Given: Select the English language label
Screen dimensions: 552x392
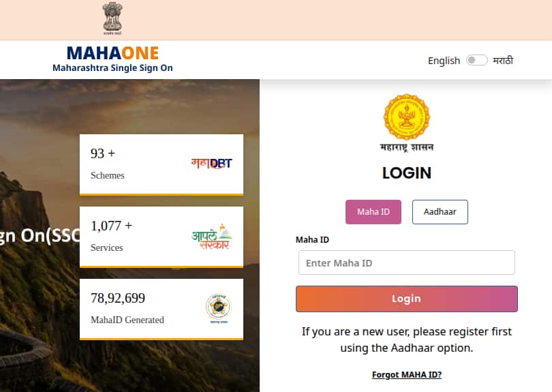Looking at the screenshot, I should coord(444,61).
